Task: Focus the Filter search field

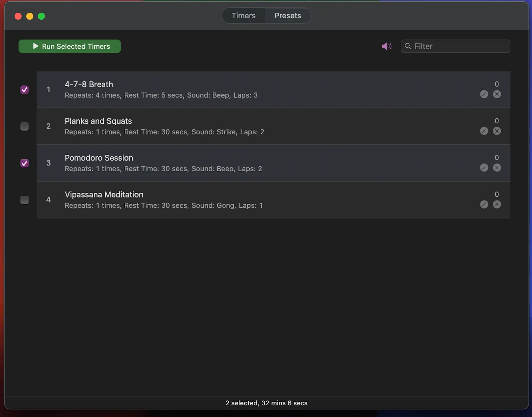Action: pyautogui.click(x=455, y=46)
